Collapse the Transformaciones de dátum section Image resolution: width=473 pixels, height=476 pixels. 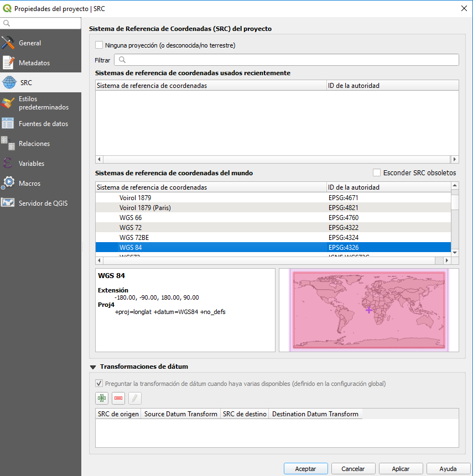pyautogui.click(x=92, y=367)
